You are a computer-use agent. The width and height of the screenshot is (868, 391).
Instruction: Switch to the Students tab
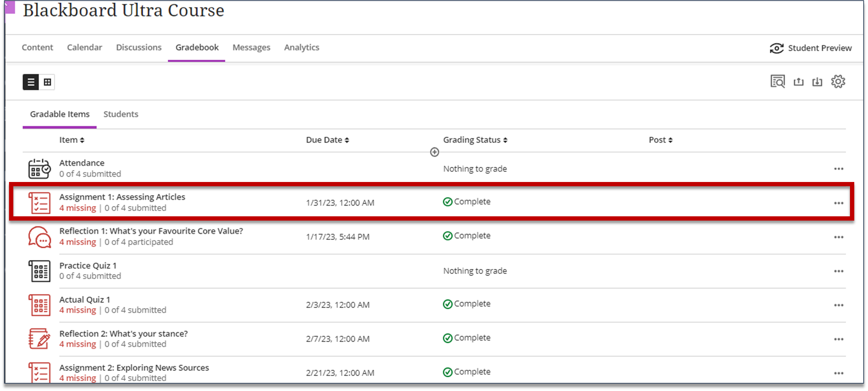(121, 114)
